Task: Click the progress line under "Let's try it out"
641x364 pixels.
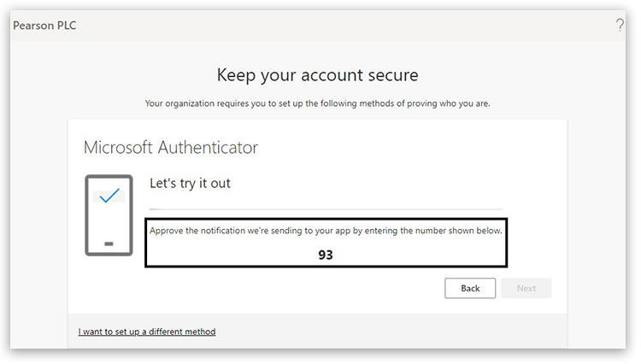Action: [x=325, y=208]
